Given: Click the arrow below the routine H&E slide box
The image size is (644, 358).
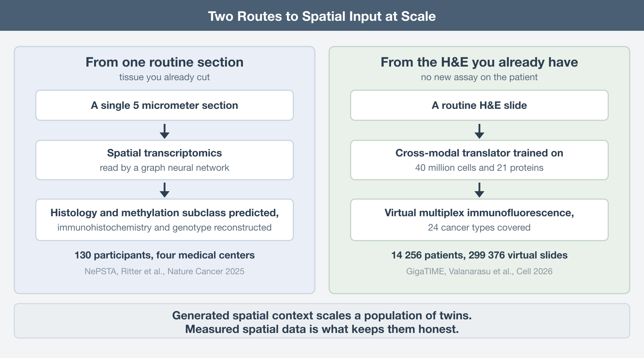Looking at the screenshot, I should point(479,131).
